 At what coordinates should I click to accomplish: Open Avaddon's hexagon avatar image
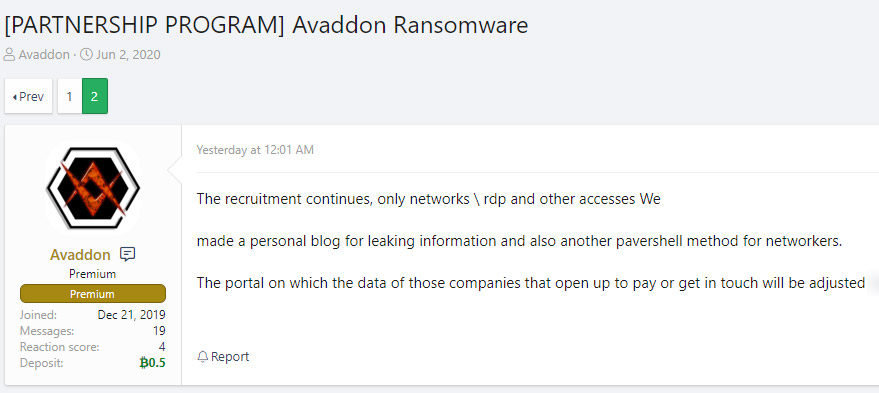pyautogui.click(x=92, y=188)
